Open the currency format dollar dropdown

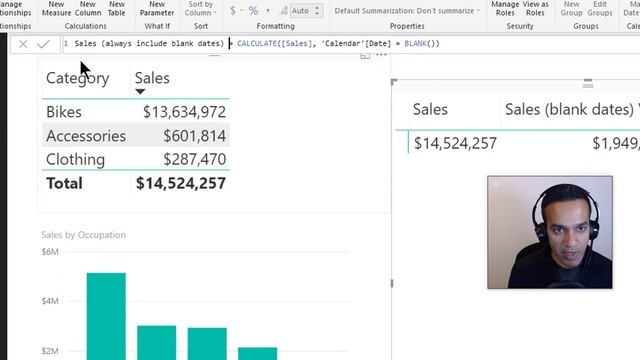click(x=236, y=11)
